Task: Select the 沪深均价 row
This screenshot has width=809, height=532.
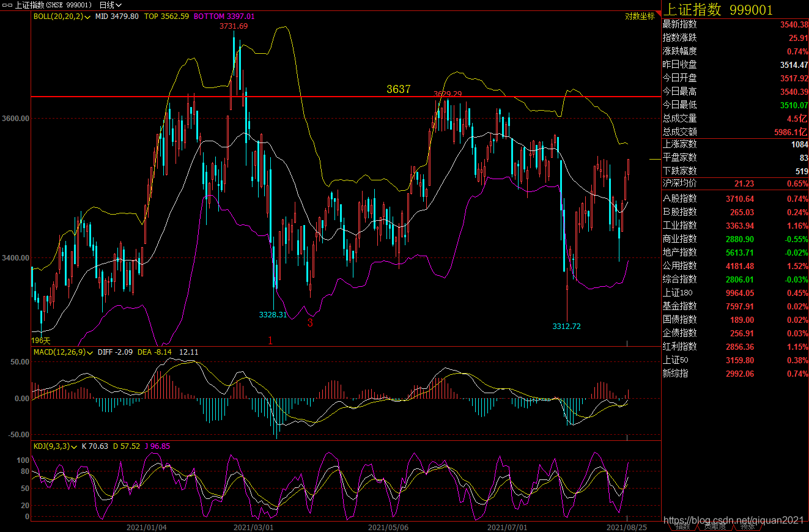Action: click(x=736, y=183)
